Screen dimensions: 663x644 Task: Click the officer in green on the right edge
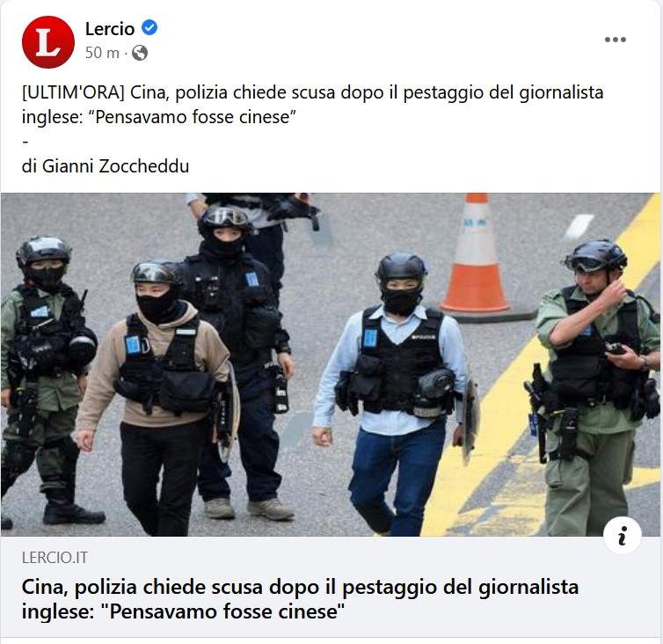click(596, 387)
